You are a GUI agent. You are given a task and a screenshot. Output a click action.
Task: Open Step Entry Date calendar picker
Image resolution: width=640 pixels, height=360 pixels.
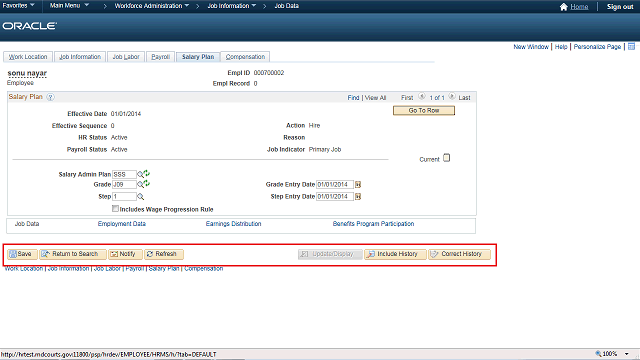pos(358,197)
